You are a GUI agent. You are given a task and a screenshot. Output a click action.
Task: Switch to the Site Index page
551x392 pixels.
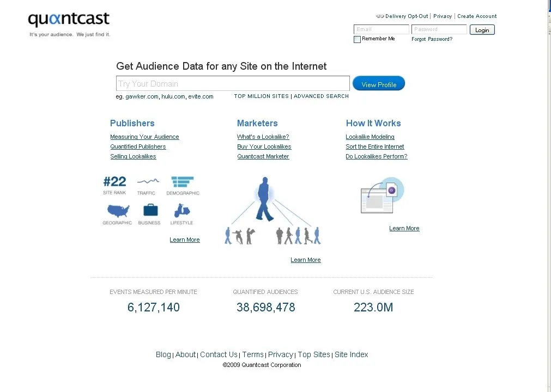(x=351, y=354)
